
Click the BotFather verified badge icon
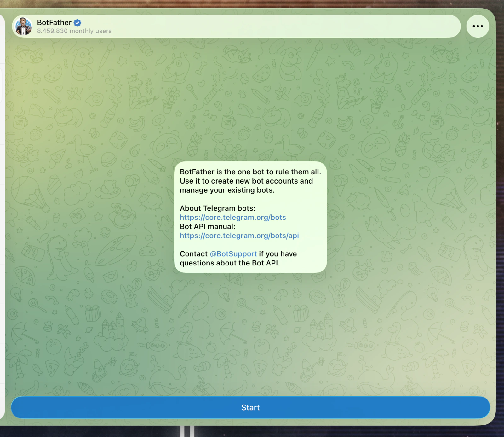pyautogui.click(x=77, y=23)
